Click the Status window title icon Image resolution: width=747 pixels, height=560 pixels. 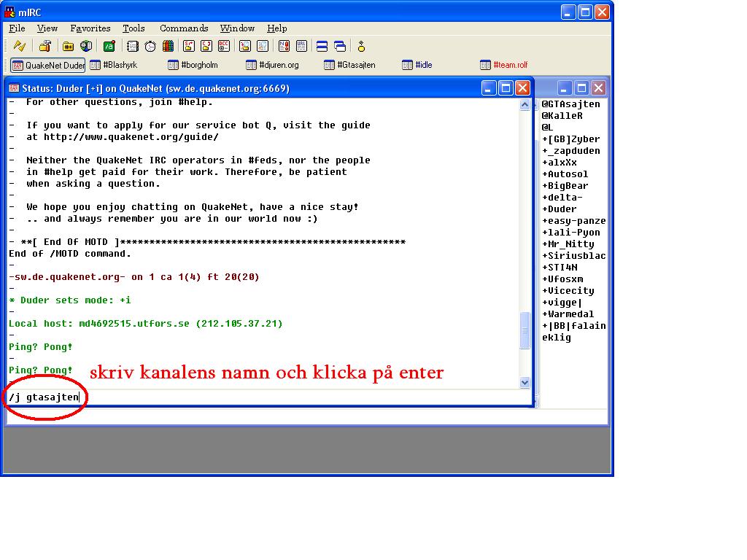pyautogui.click(x=15, y=88)
